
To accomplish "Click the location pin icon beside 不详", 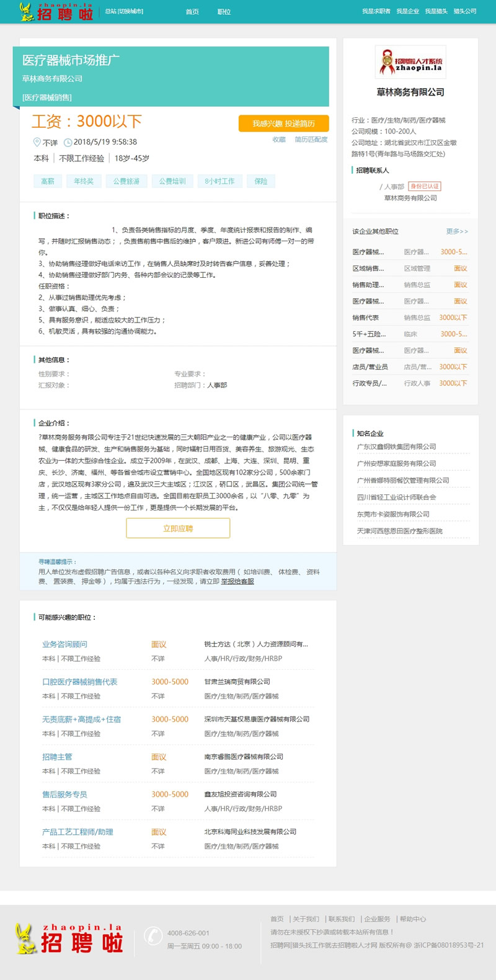I will 37,142.
